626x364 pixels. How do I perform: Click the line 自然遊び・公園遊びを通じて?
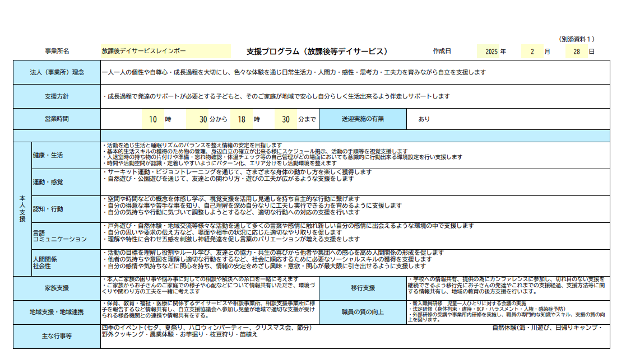228,179
